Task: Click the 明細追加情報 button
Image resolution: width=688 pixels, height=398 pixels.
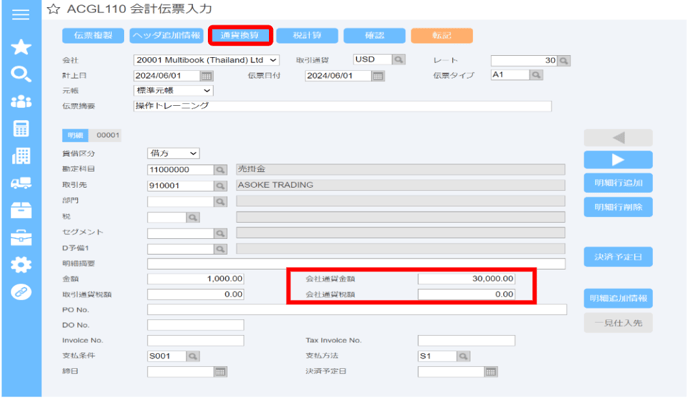Action: [x=618, y=298]
